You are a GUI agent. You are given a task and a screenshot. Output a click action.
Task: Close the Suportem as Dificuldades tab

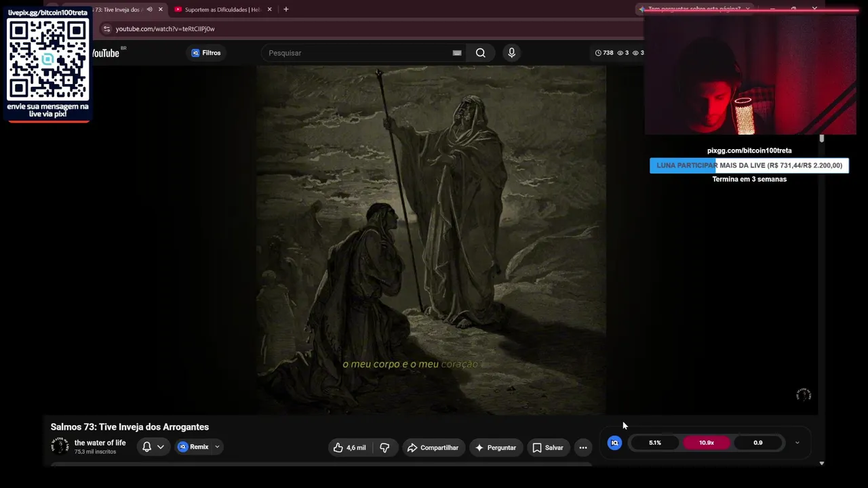pos(269,9)
